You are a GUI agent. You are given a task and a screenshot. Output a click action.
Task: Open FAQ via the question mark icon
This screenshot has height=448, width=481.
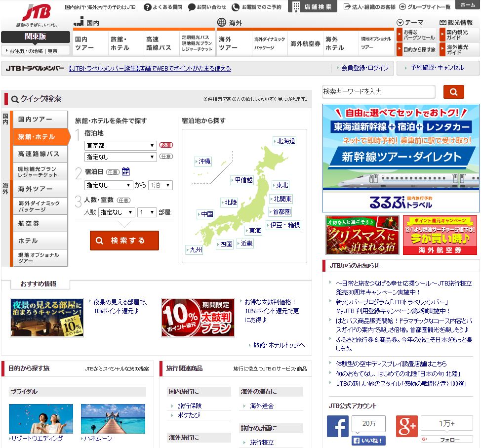tap(148, 7)
